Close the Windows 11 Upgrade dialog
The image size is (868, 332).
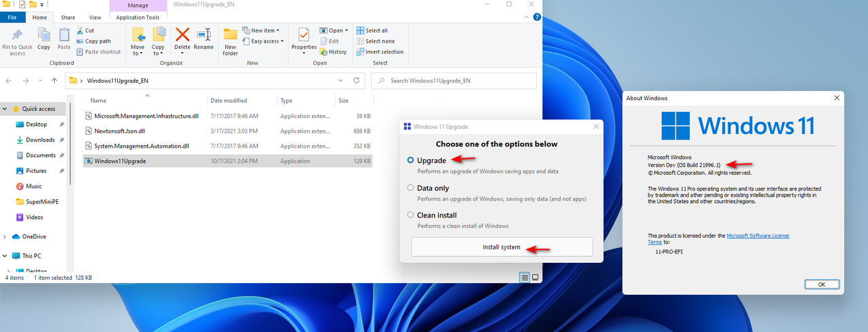click(x=596, y=126)
